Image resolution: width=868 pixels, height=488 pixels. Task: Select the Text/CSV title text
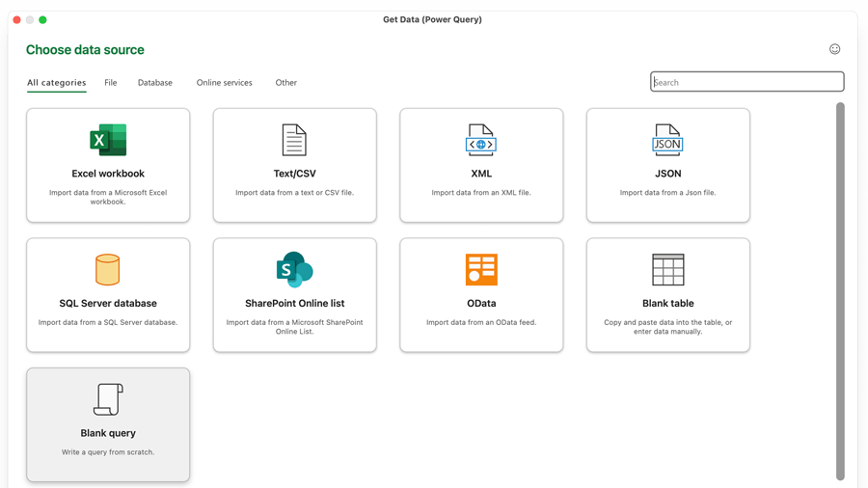[294, 174]
